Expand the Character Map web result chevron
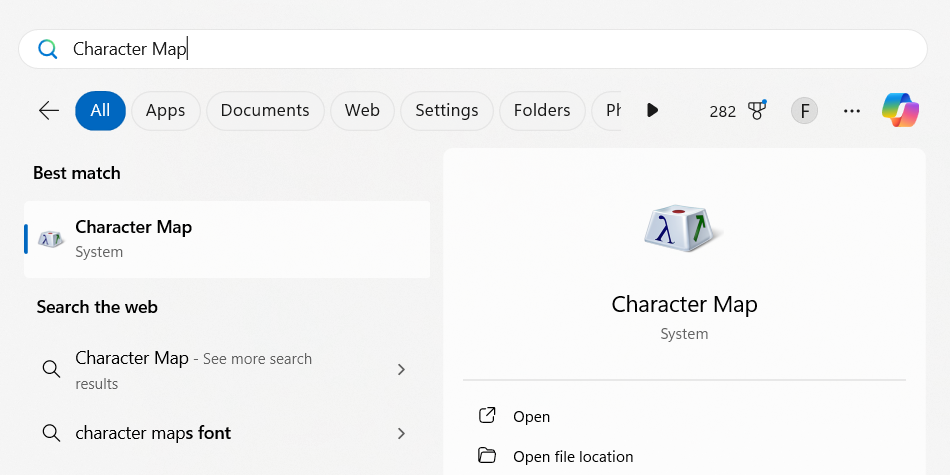Screen dimensions: 950x475 tap(401, 370)
